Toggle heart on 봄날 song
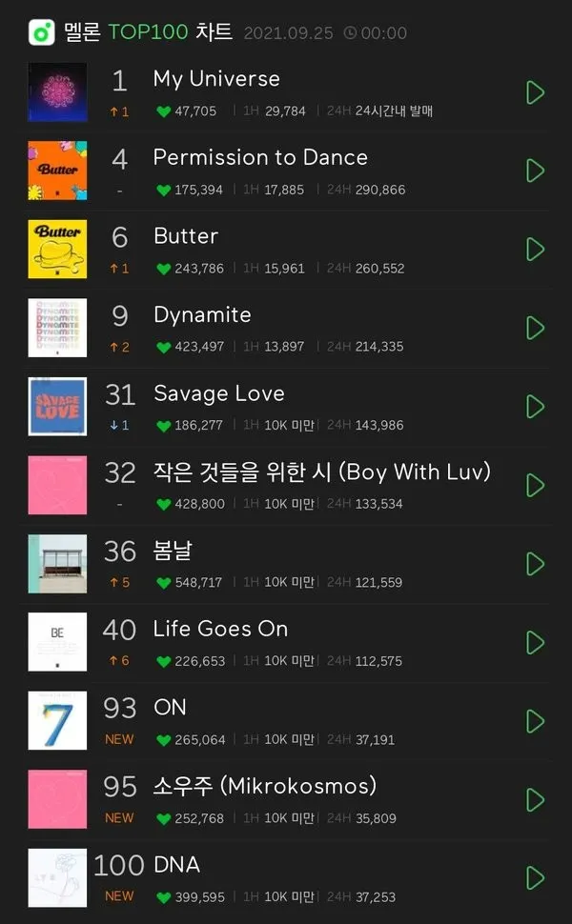 point(163,583)
